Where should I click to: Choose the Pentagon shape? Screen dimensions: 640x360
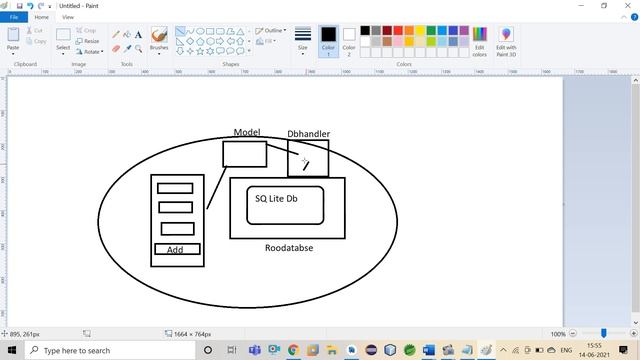click(x=200, y=41)
